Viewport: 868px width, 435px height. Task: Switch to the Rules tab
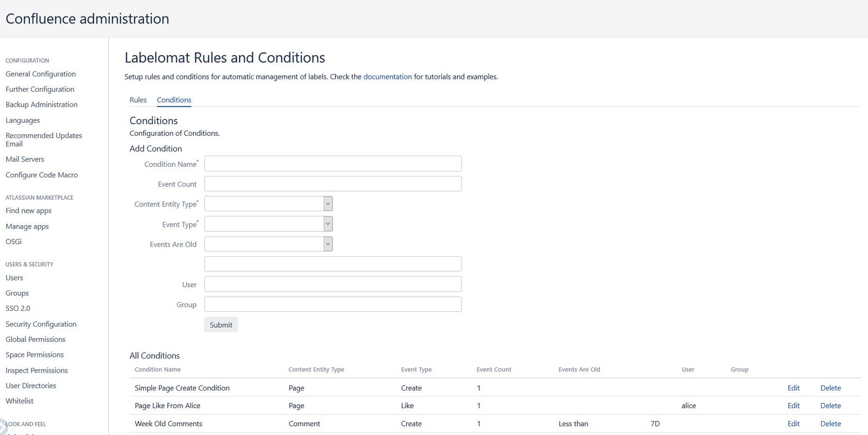click(x=138, y=100)
